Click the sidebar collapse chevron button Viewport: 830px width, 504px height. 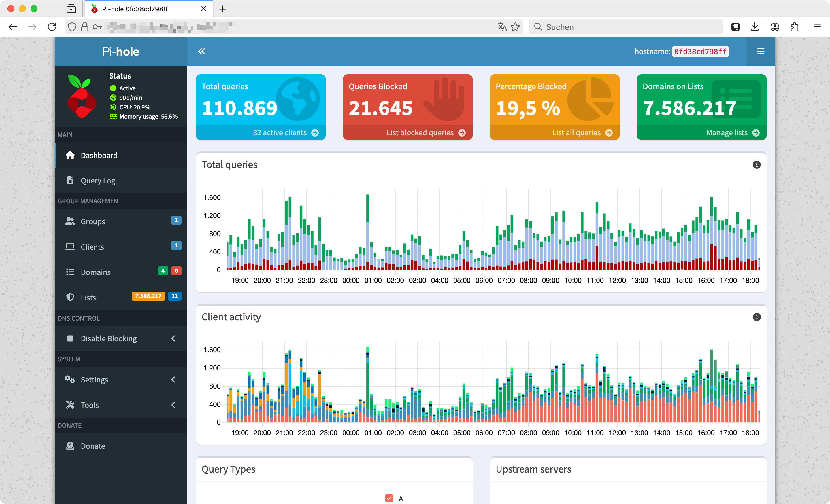click(x=201, y=52)
